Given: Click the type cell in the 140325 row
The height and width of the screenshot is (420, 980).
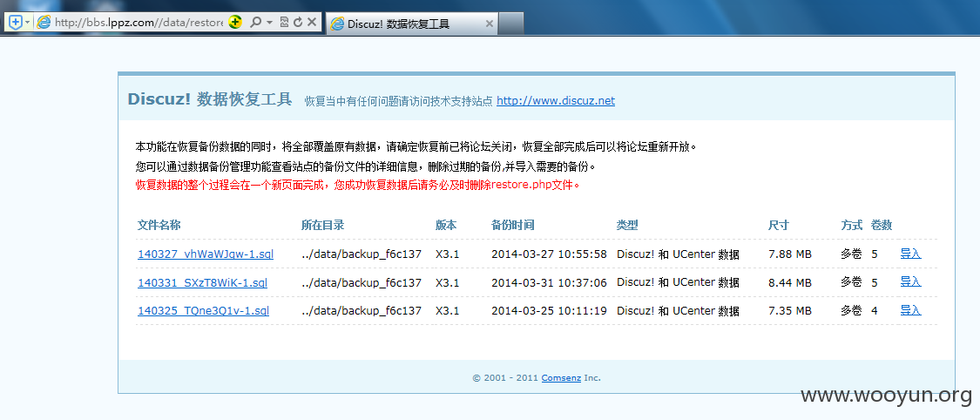Looking at the screenshot, I should click(678, 310).
